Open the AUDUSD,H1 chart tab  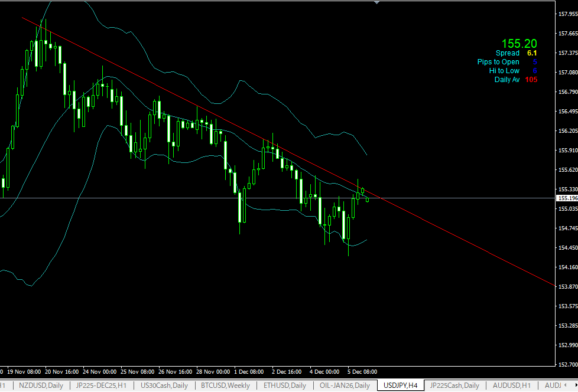tap(510, 386)
